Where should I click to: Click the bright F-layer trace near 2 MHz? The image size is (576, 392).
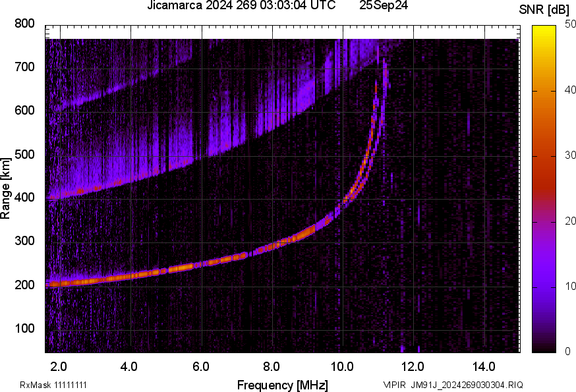pos(61,283)
